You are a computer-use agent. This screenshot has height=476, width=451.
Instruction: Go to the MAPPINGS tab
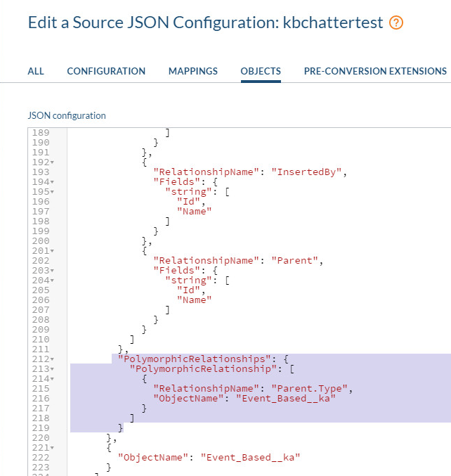point(193,71)
